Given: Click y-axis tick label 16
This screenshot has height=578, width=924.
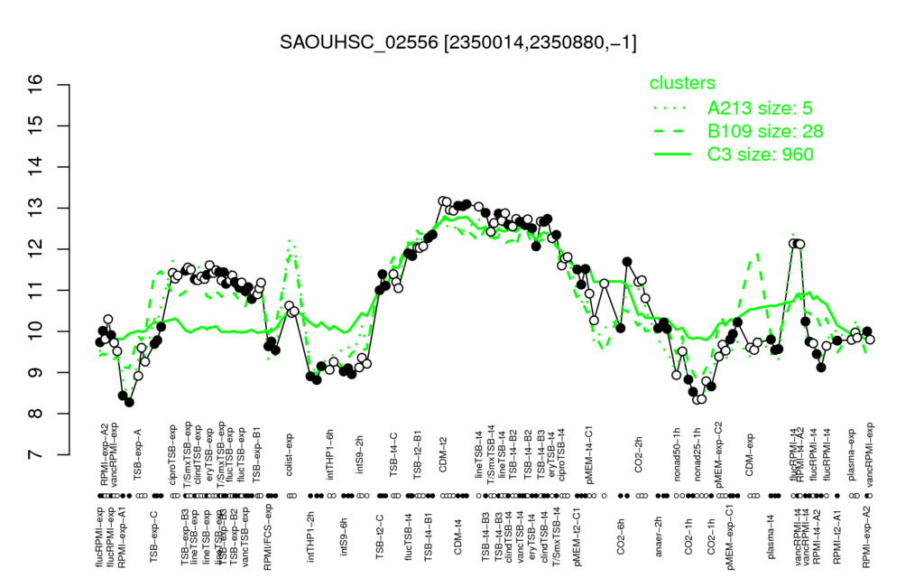Looking at the screenshot, I should [x=36, y=86].
